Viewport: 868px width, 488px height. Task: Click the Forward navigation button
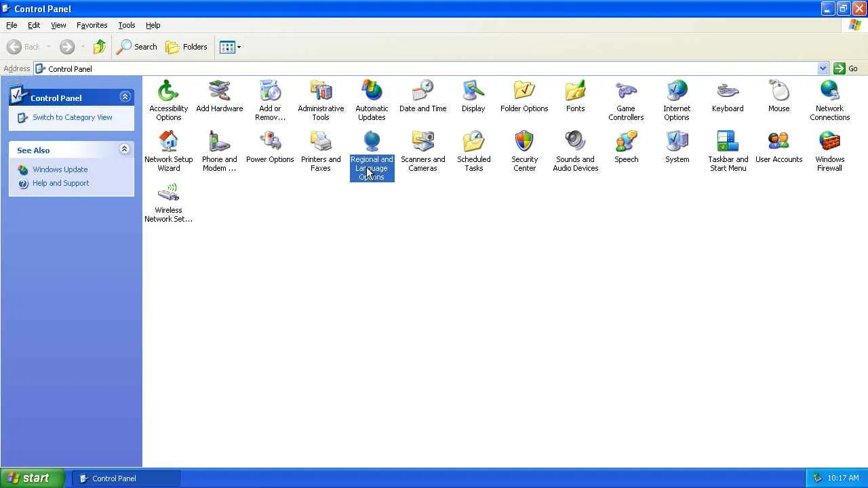[67, 47]
